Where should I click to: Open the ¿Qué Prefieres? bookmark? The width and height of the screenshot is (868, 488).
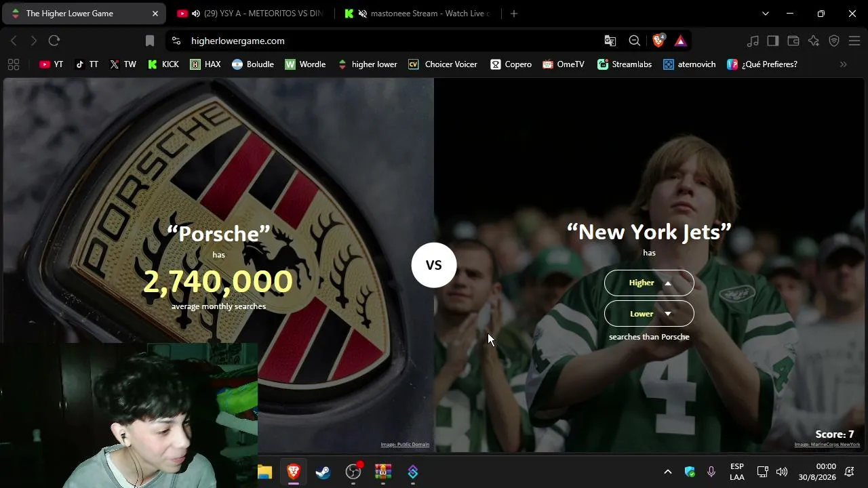tap(762, 64)
